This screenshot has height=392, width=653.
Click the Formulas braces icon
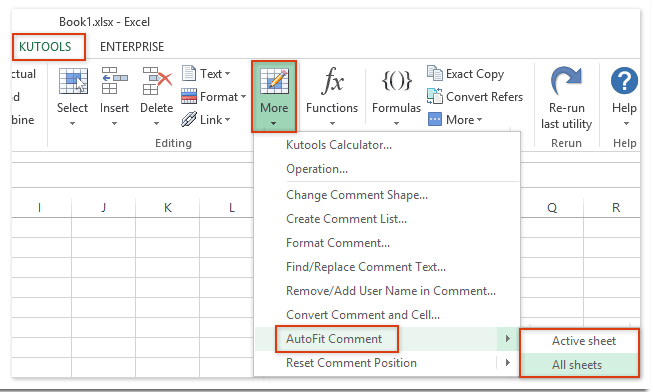[396, 81]
